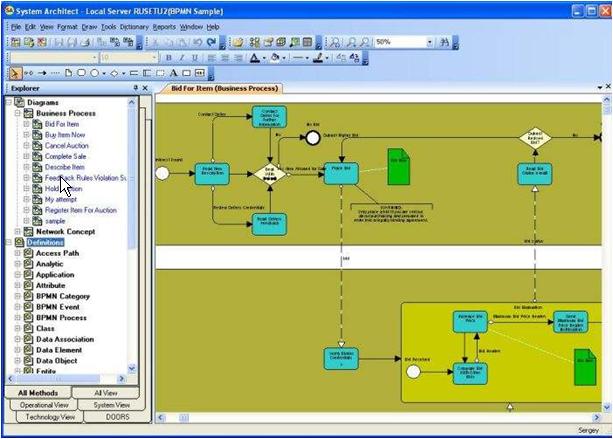
Task: Open the line style dropdown arrow
Action: tap(307, 58)
